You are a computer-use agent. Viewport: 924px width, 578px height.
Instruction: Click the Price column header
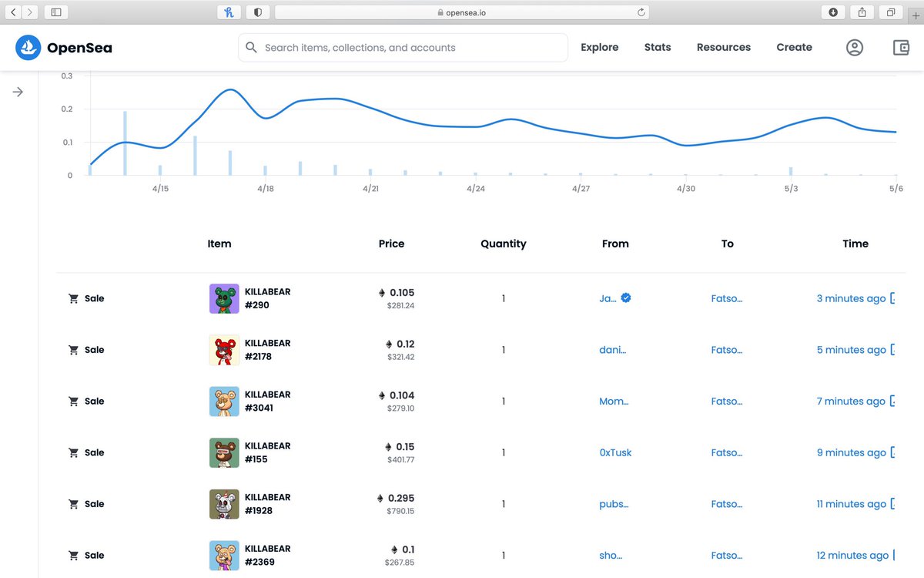[x=391, y=244]
